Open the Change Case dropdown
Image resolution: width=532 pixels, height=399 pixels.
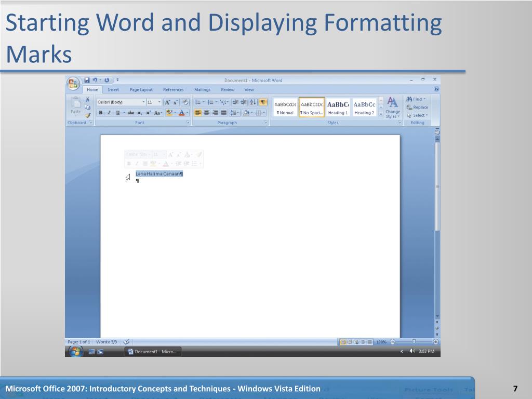pos(158,113)
